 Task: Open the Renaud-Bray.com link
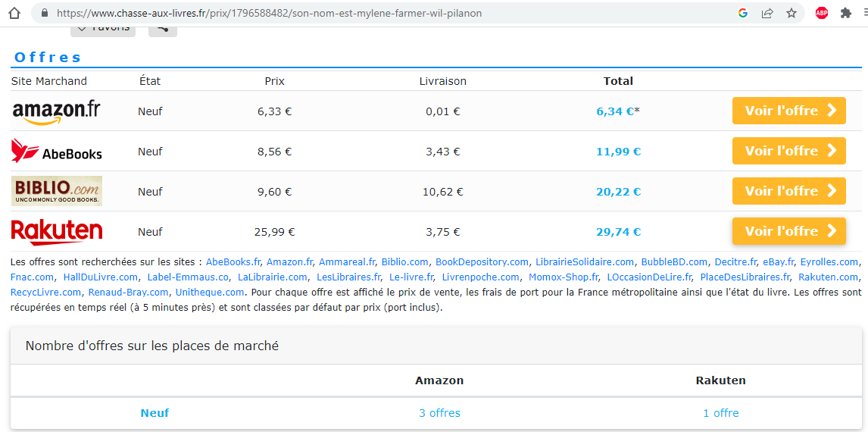point(130,292)
